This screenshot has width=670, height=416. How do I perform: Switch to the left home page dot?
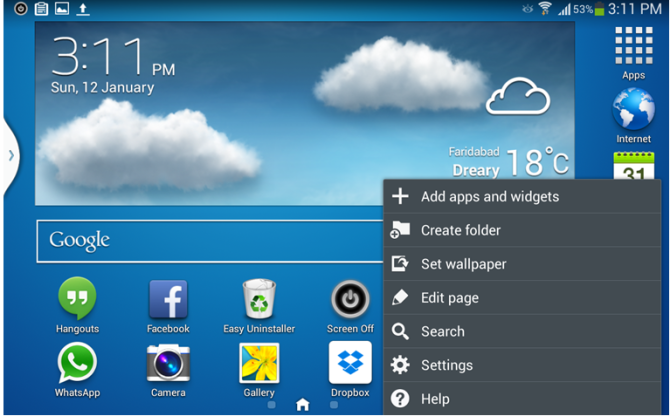point(271,404)
